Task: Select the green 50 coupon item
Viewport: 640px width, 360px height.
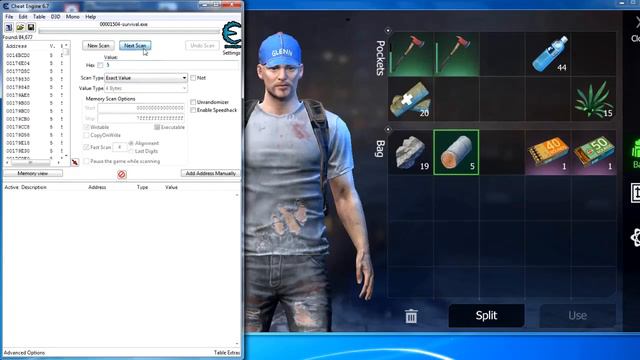Action: (x=593, y=152)
